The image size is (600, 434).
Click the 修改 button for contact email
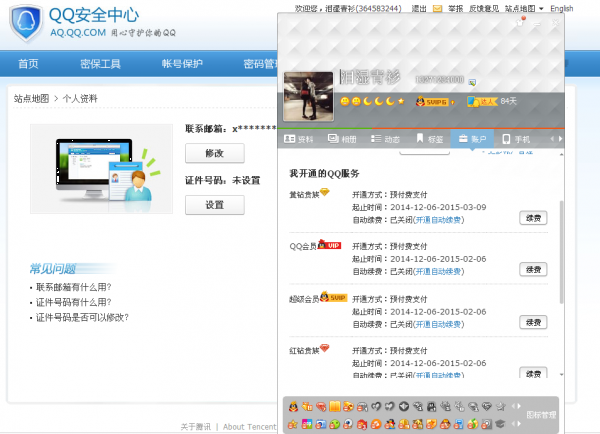click(x=215, y=153)
